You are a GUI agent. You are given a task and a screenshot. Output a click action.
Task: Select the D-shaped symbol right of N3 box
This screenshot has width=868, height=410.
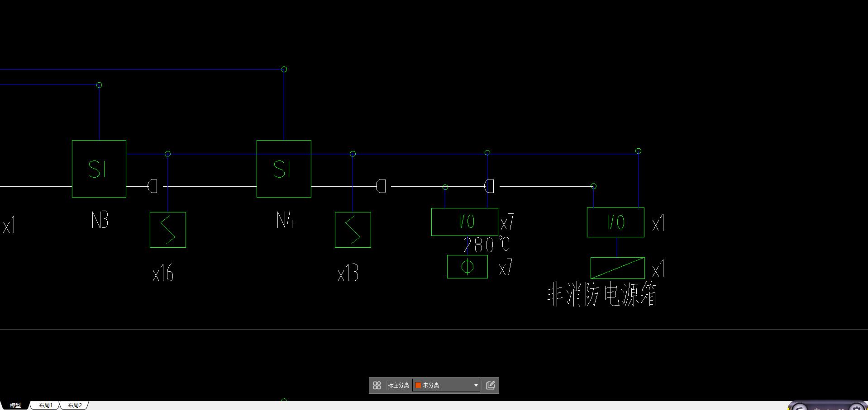point(153,186)
